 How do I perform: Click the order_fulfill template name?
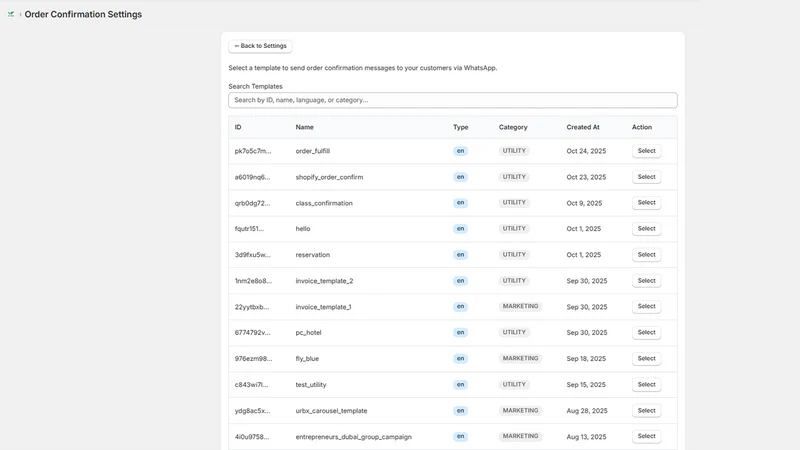(x=313, y=151)
